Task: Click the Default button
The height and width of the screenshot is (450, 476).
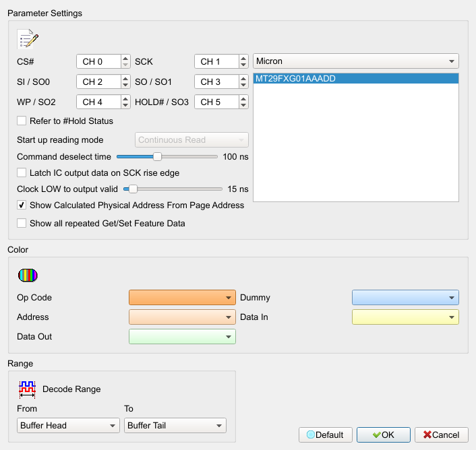Action: pyautogui.click(x=326, y=435)
